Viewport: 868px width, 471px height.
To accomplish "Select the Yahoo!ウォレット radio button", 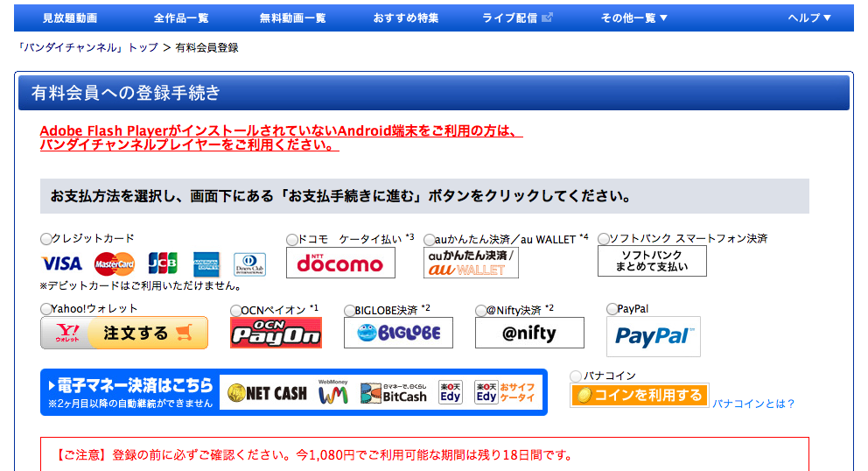I will (x=46, y=309).
